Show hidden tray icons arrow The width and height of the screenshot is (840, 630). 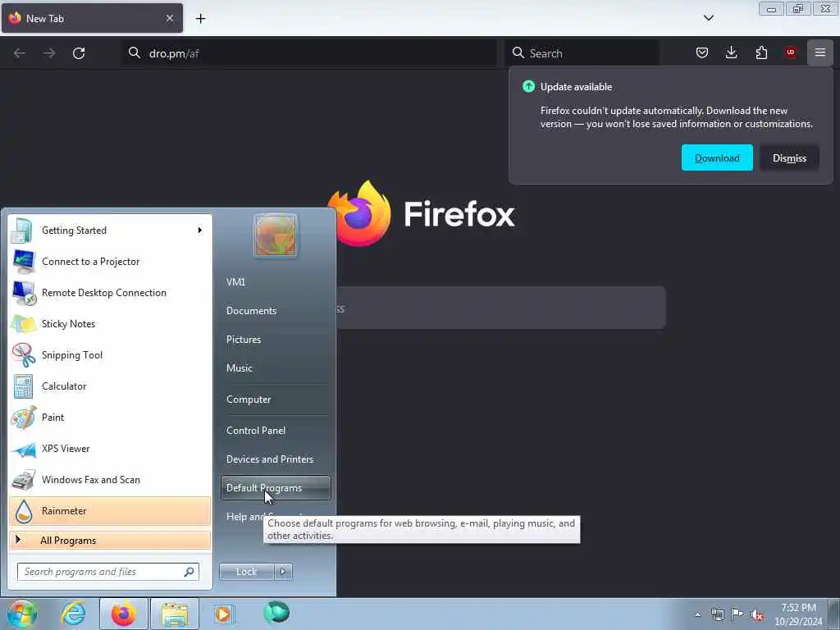tap(697, 614)
